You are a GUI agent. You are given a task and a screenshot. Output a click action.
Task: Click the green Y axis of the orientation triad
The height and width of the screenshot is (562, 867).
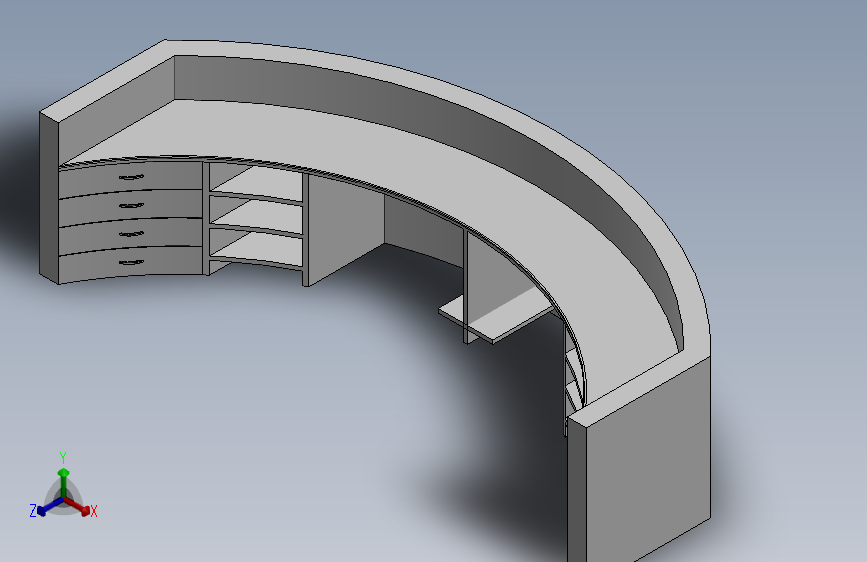64,483
